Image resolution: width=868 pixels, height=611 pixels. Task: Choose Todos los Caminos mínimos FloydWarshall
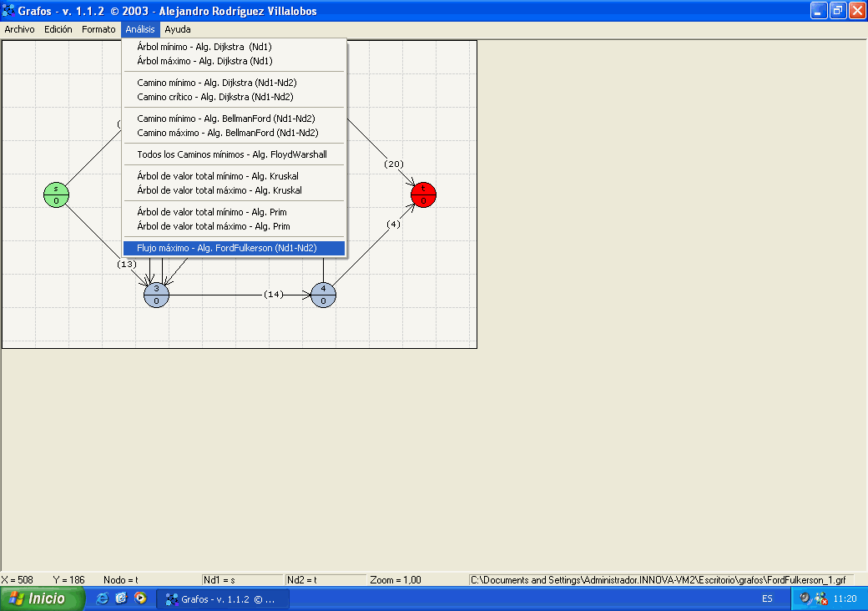click(231, 154)
